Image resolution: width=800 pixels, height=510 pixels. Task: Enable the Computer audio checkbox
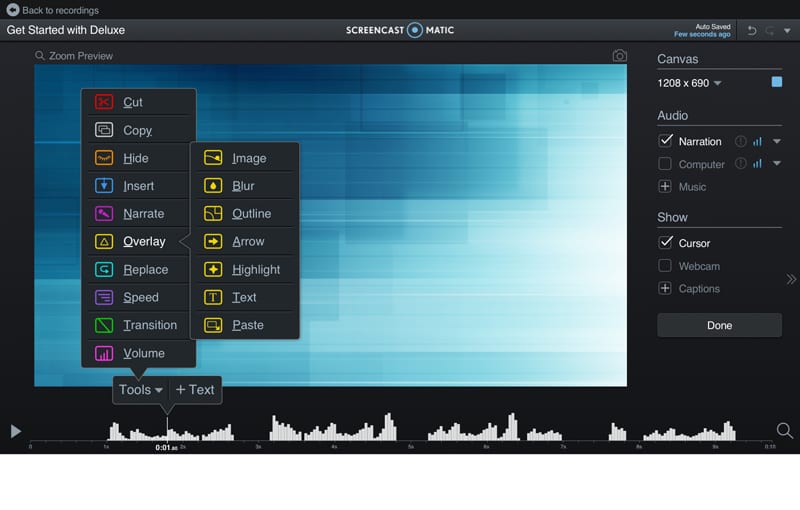point(665,164)
